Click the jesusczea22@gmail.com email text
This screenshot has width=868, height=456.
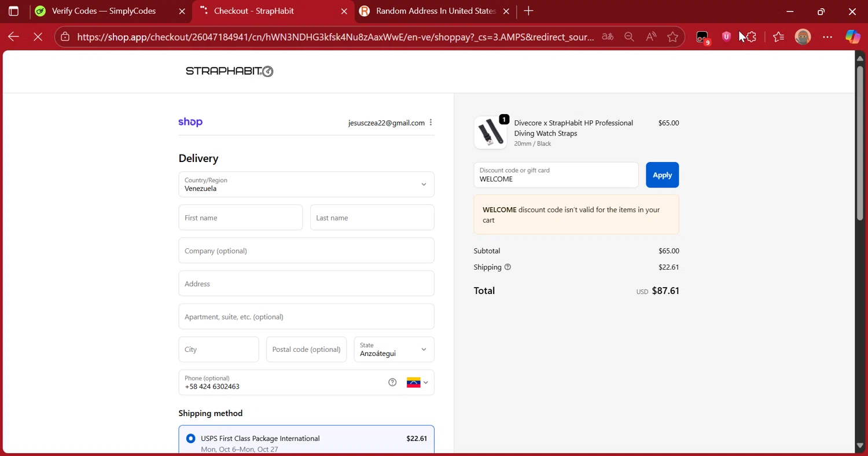click(386, 123)
